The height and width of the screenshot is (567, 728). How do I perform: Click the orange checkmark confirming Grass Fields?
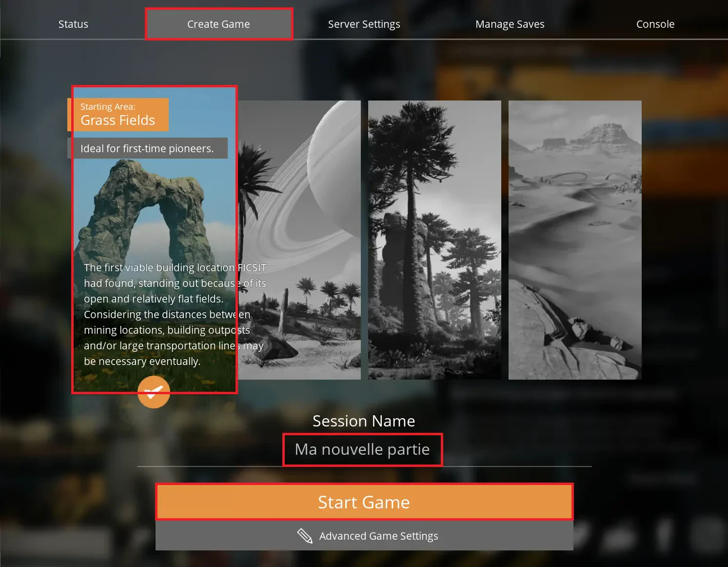tap(154, 392)
